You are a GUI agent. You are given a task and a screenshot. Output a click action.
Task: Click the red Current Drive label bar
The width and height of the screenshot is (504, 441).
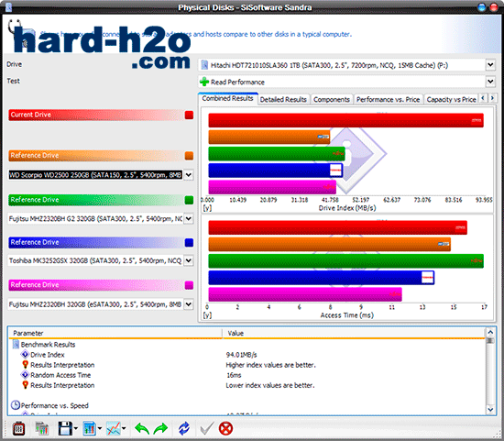point(96,116)
